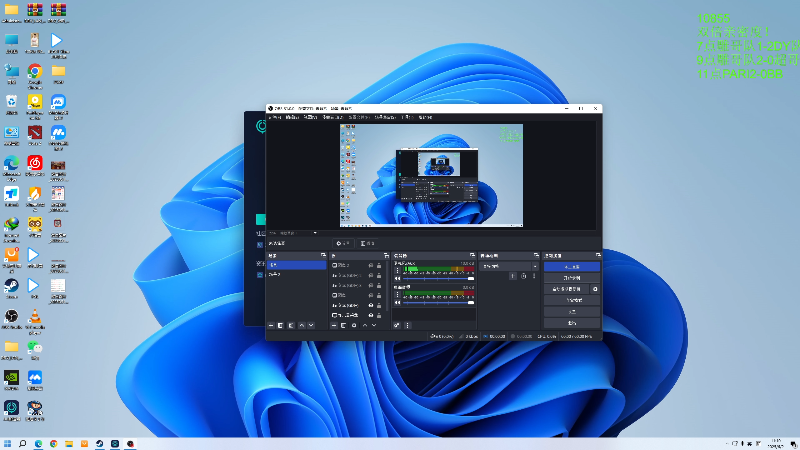Open the transition properties three-dot menu
The height and width of the screenshot is (450, 800).
tap(534, 276)
